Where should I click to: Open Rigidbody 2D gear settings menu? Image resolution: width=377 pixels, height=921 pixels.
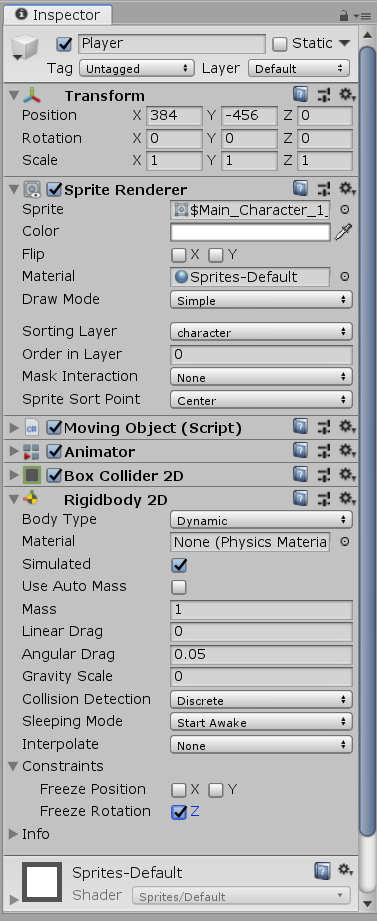point(348,499)
